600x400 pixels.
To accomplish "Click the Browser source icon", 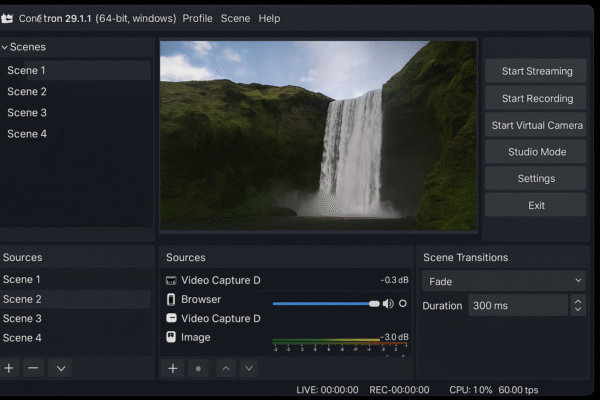I will 171,299.
